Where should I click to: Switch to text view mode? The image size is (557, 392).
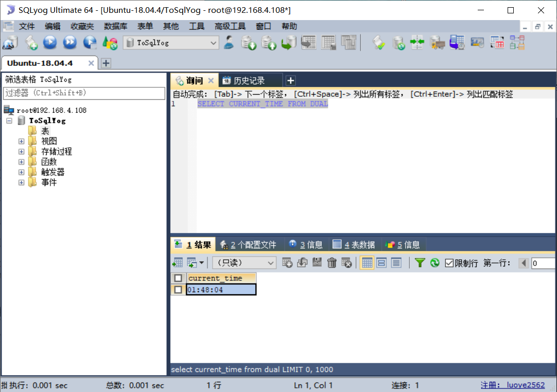[396, 263]
